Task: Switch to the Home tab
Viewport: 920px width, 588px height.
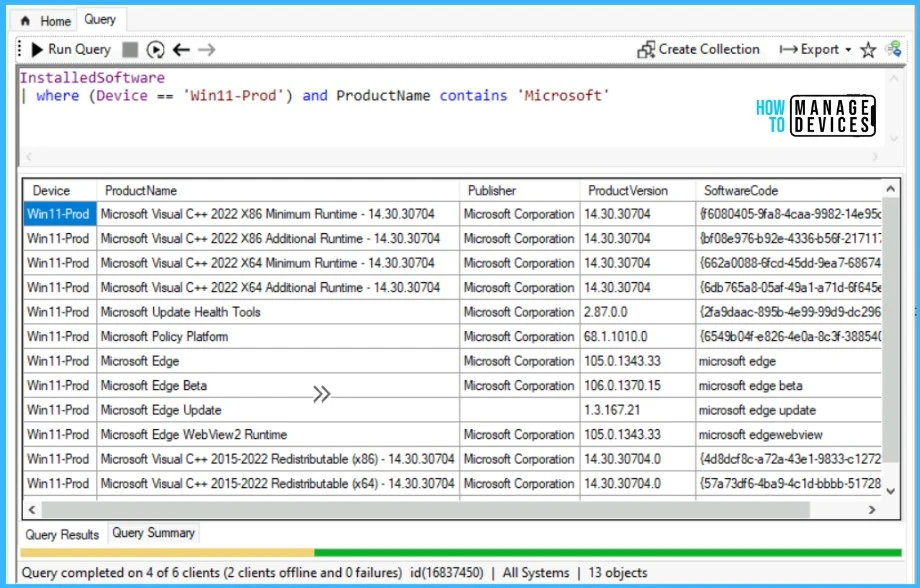Action: point(46,21)
